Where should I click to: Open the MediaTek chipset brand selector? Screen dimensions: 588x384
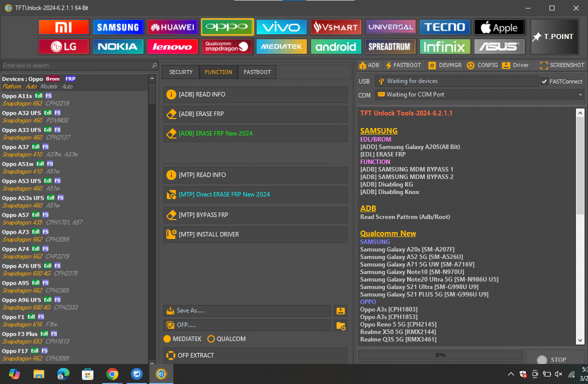coord(281,46)
